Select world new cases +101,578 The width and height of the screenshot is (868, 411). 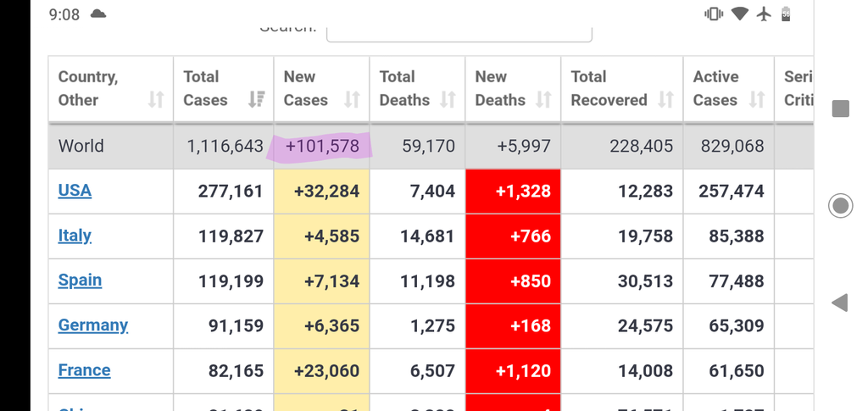point(322,146)
